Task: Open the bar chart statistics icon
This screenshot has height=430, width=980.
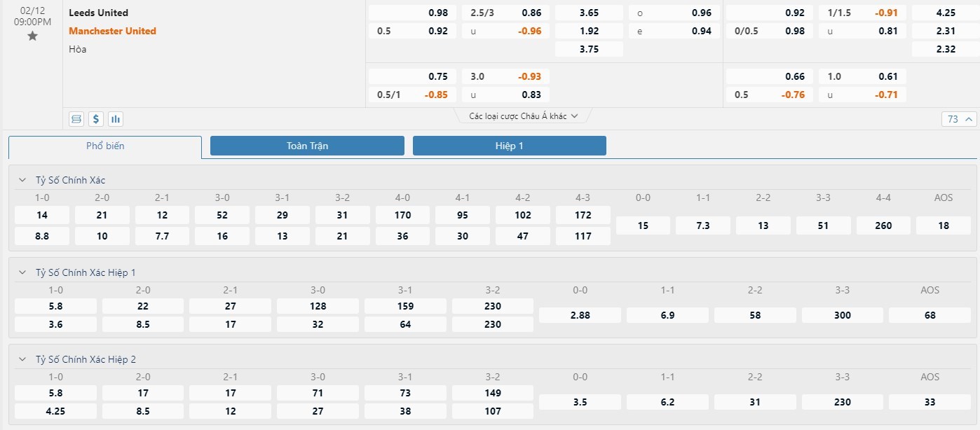Action: click(116, 119)
